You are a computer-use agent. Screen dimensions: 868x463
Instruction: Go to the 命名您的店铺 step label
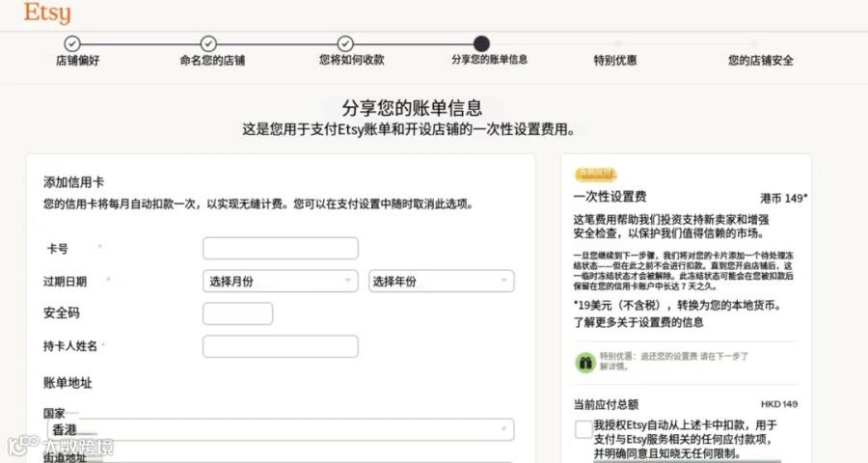pyautogui.click(x=212, y=61)
